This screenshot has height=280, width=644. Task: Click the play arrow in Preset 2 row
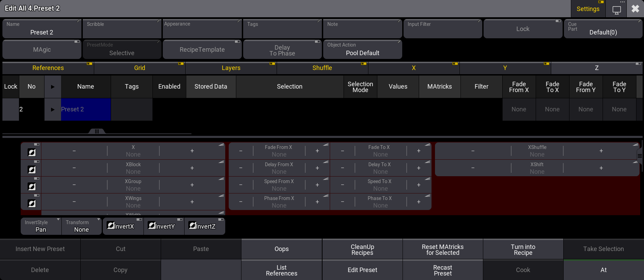coord(53,109)
